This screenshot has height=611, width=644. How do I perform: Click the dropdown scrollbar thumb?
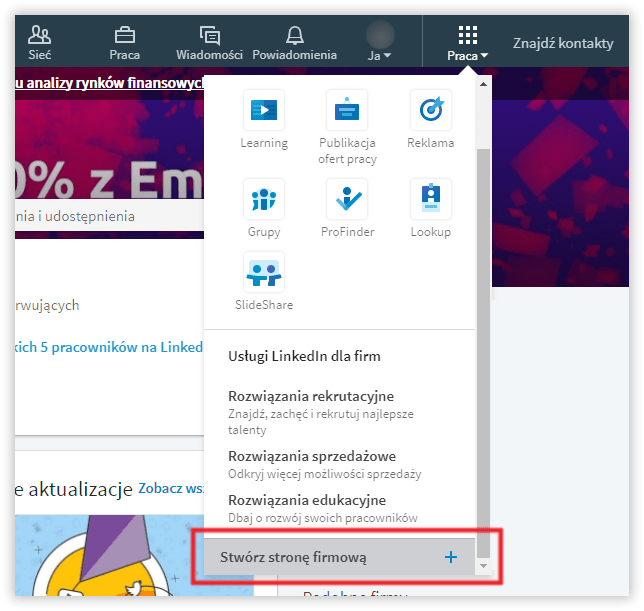(x=483, y=353)
